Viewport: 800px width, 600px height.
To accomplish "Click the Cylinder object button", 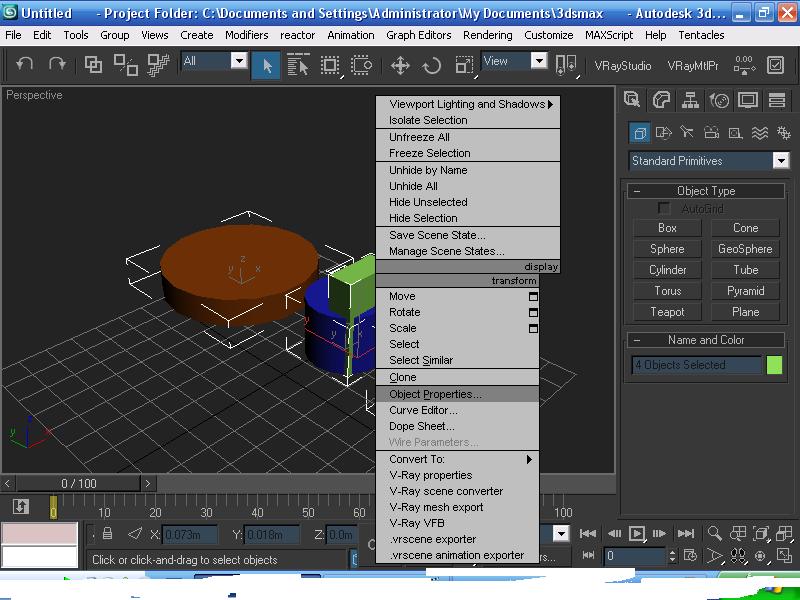I will pos(667,270).
